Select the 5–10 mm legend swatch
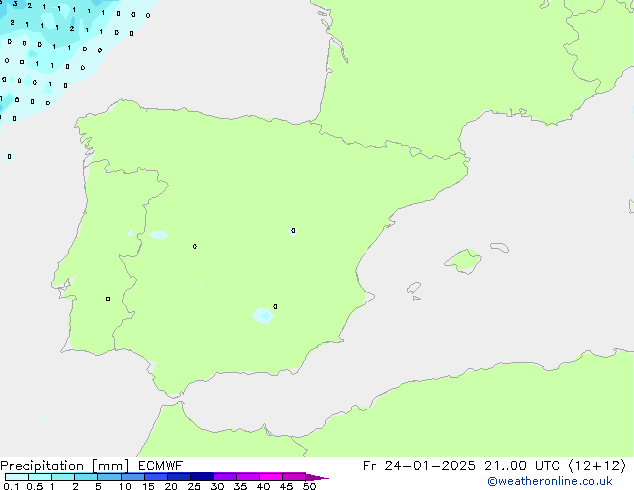Screen dimensions: 634x490 pos(109,477)
